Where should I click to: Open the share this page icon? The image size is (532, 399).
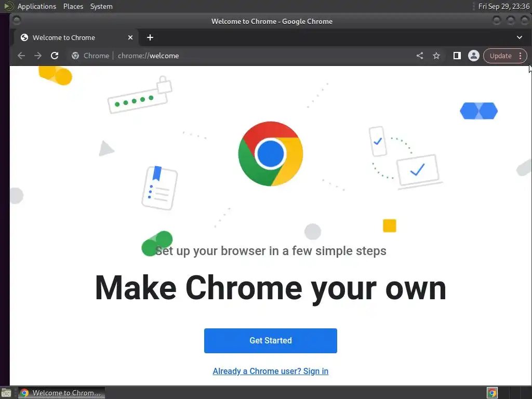pyautogui.click(x=420, y=56)
